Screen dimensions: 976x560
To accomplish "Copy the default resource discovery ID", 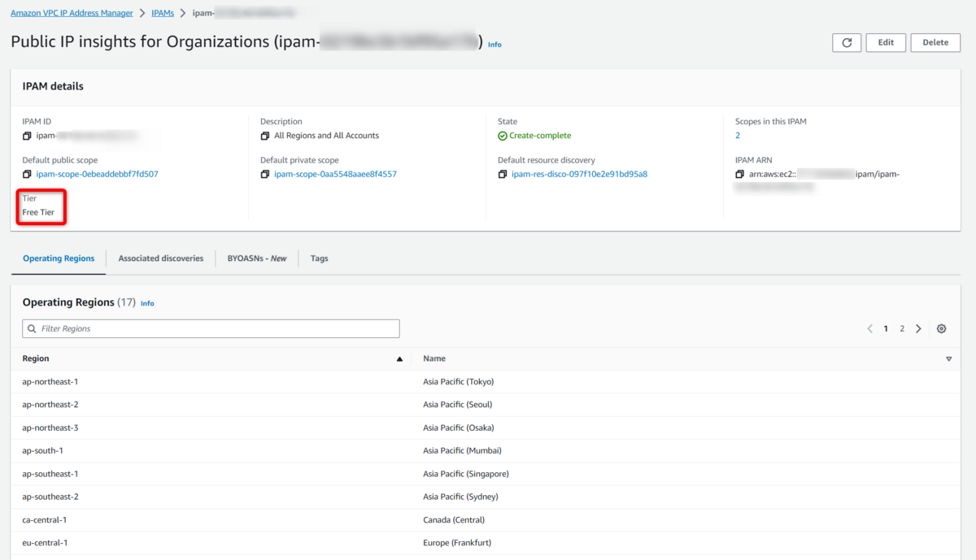I will click(503, 174).
